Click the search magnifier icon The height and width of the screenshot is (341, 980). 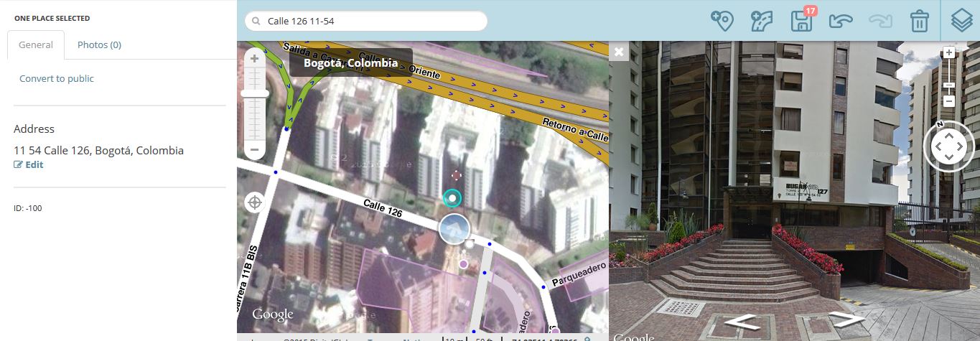(256, 22)
